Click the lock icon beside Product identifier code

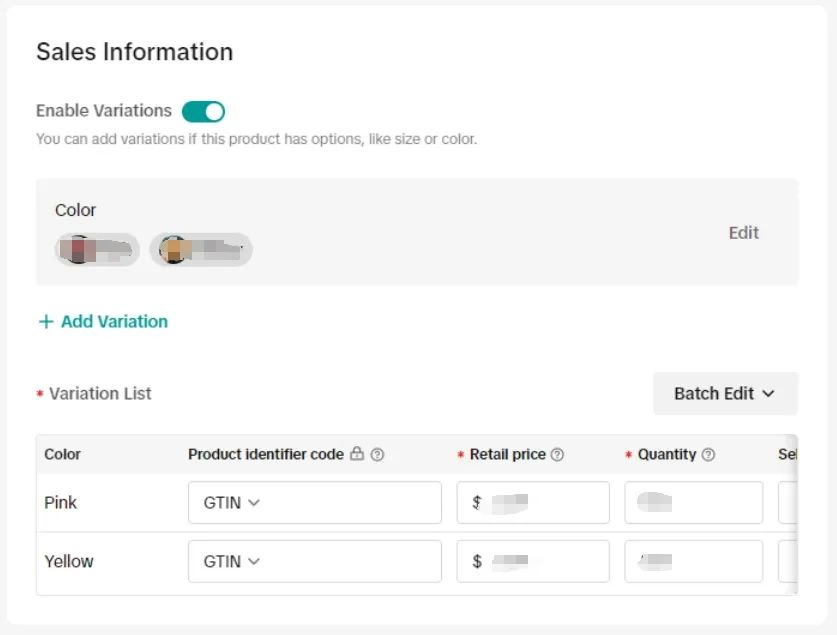click(x=357, y=454)
